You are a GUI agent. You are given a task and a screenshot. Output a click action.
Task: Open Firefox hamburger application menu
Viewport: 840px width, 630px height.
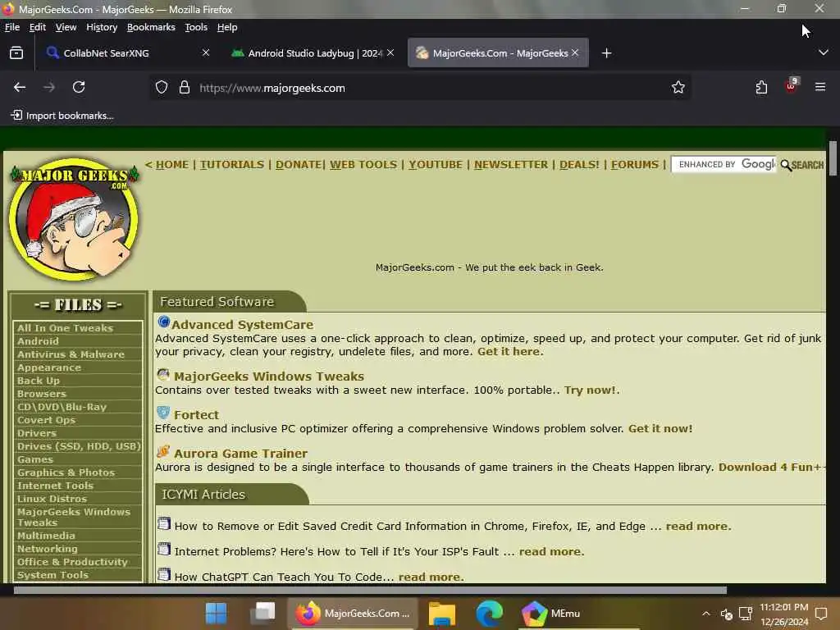point(820,87)
